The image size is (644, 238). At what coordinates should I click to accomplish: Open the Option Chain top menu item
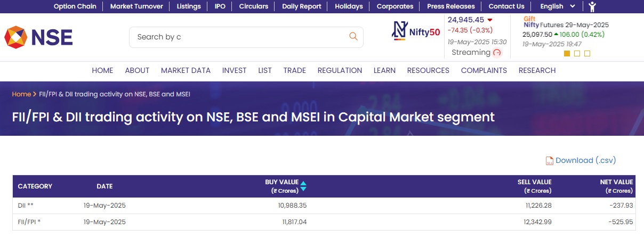pyautogui.click(x=75, y=6)
